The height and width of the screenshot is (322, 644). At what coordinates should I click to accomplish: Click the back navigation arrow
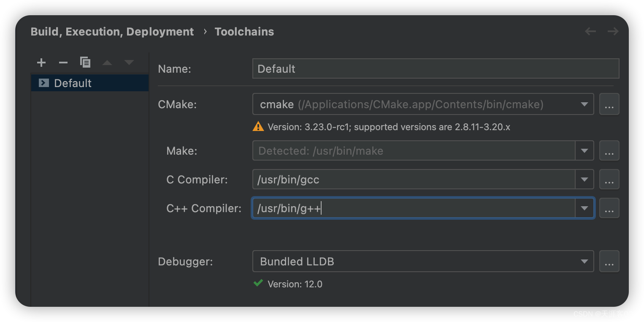590,31
